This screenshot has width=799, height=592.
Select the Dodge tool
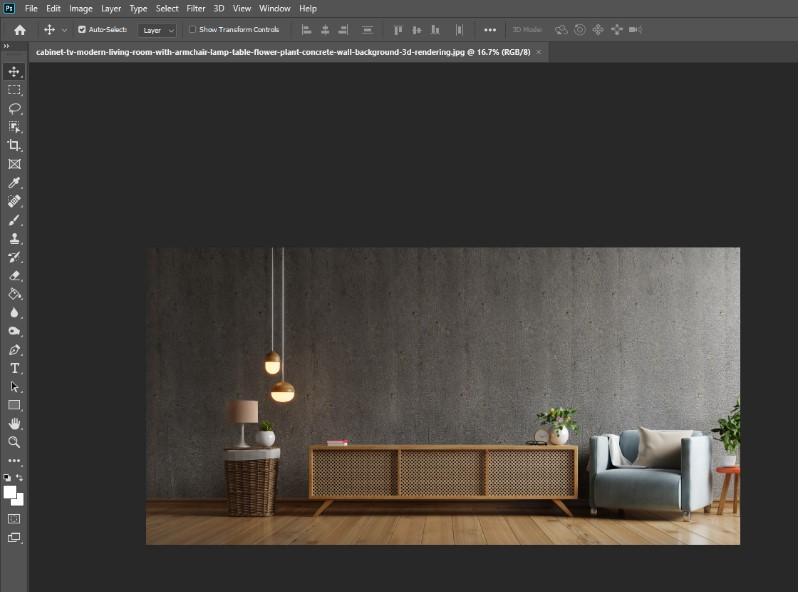point(14,331)
